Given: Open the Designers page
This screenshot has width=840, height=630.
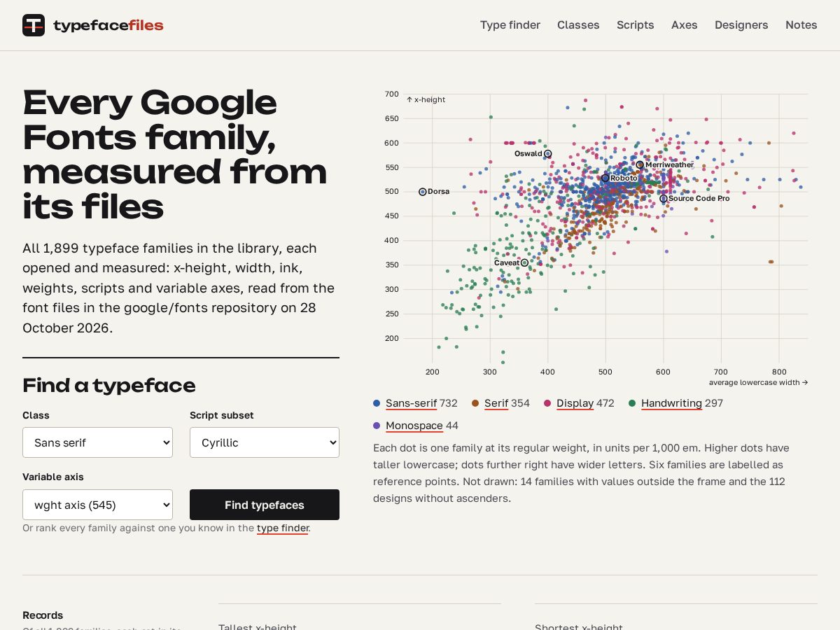Looking at the screenshot, I should point(741,25).
